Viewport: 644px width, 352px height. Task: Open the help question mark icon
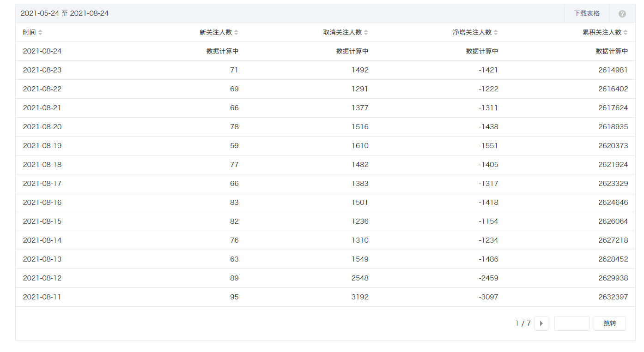tap(622, 14)
